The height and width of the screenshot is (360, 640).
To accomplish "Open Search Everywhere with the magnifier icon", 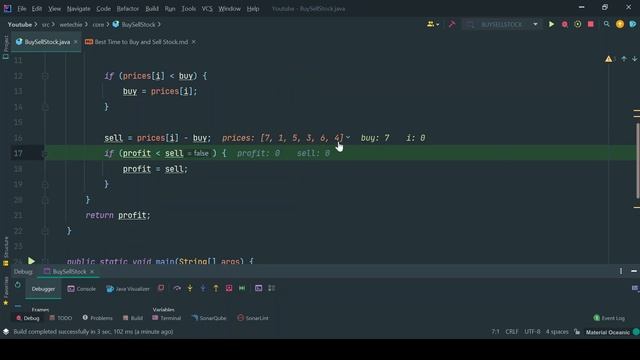I will pyautogui.click(x=607, y=24).
